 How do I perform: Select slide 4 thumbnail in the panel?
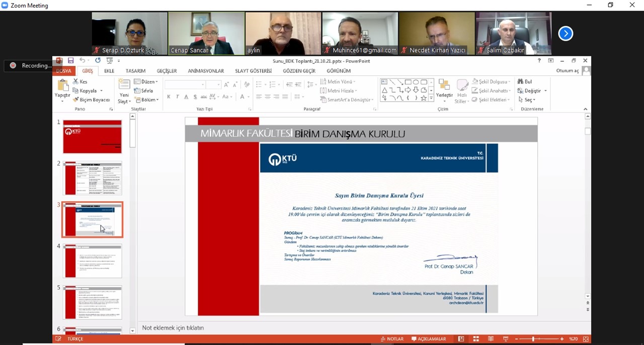(93, 261)
